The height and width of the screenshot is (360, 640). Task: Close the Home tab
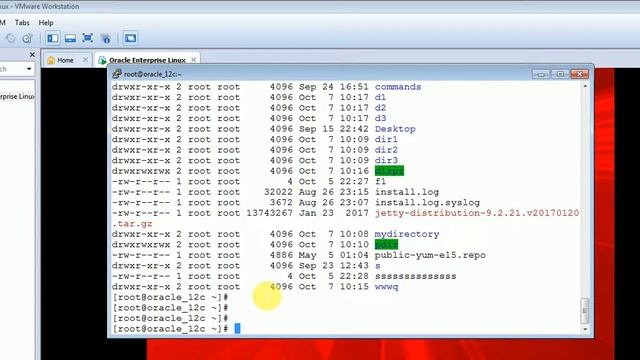pos(85,60)
